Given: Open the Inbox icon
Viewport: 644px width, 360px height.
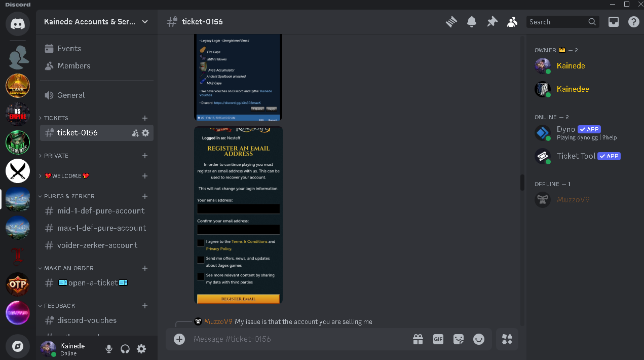Looking at the screenshot, I should point(614,22).
